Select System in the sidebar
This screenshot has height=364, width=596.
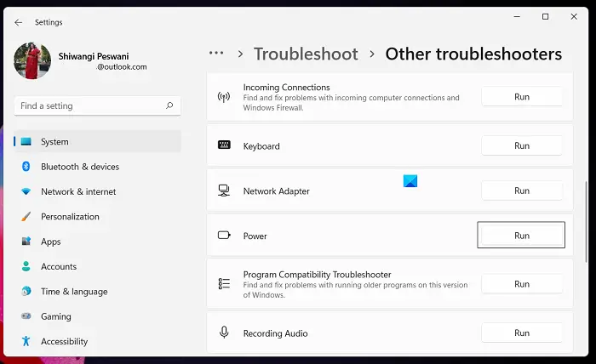click(x=54, y=142)
